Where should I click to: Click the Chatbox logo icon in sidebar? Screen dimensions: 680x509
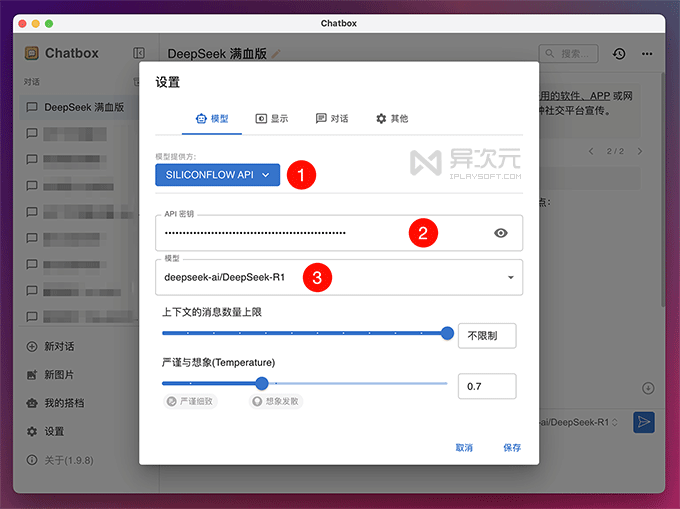[32, 53]
